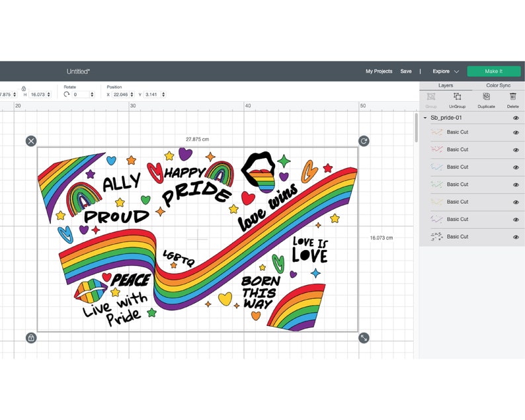Click the delete X handle on the selected design
The width and height of the screenshot is (525, 420).
click(31, 141)
